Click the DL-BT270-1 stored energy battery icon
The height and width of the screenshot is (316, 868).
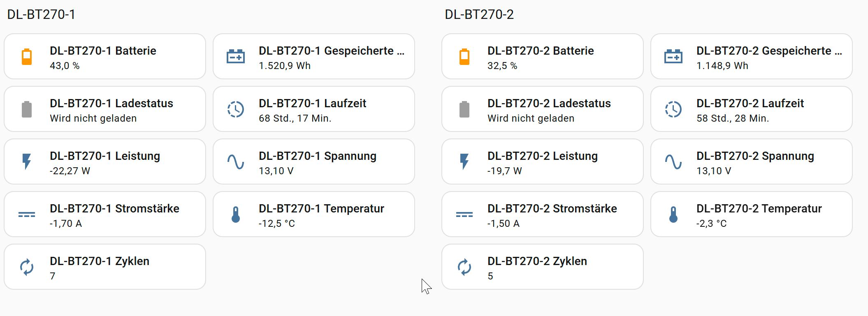click(x=236, y=57)
